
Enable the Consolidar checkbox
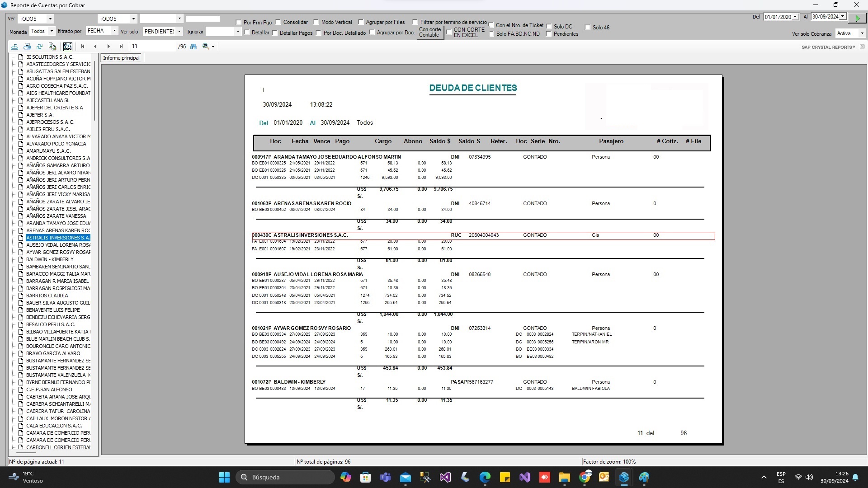tap(279, 22)
